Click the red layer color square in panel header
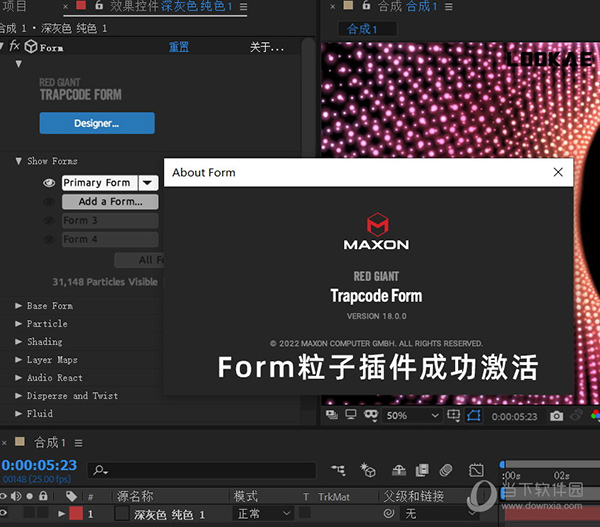Screen dimensions: 600x527 click(81, 5)
